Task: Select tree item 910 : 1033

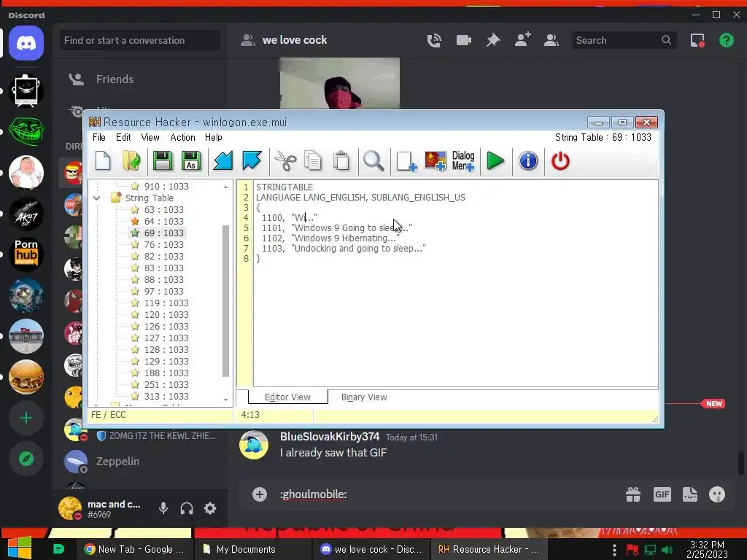Action: pos(166,186)
